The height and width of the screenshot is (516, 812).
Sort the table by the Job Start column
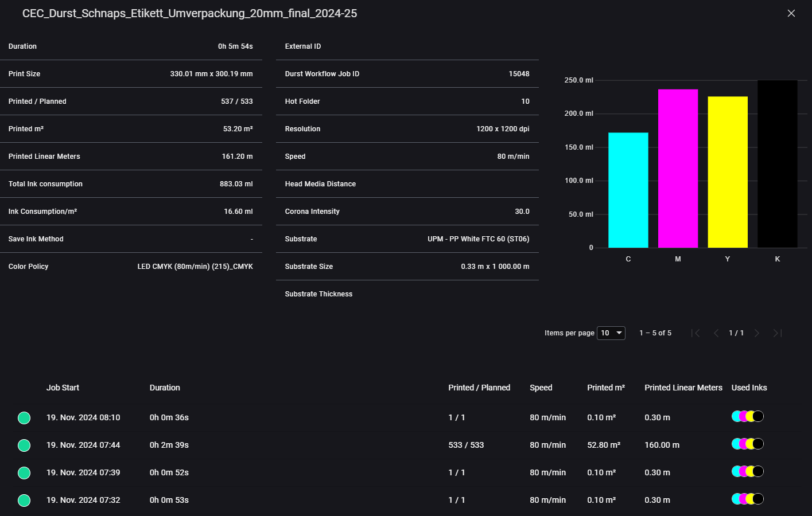pos(63,388)
